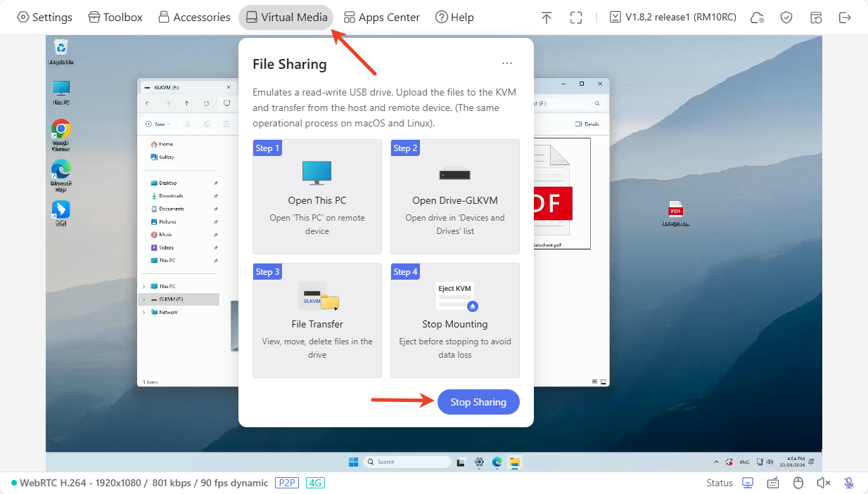
Task: Open the Recycle Bin desktop icon
Action: (x=61, y=51)
